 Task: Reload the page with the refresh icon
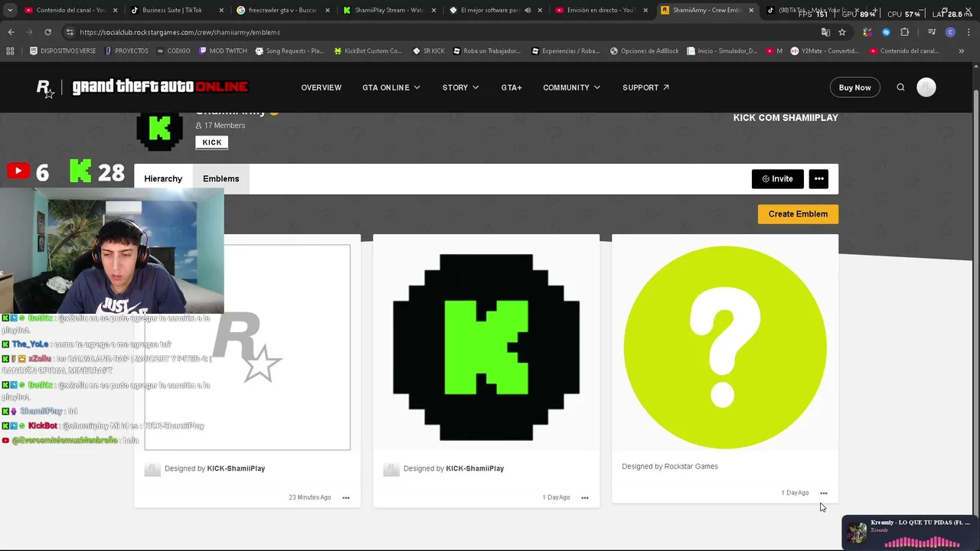(x=47, y=32)
